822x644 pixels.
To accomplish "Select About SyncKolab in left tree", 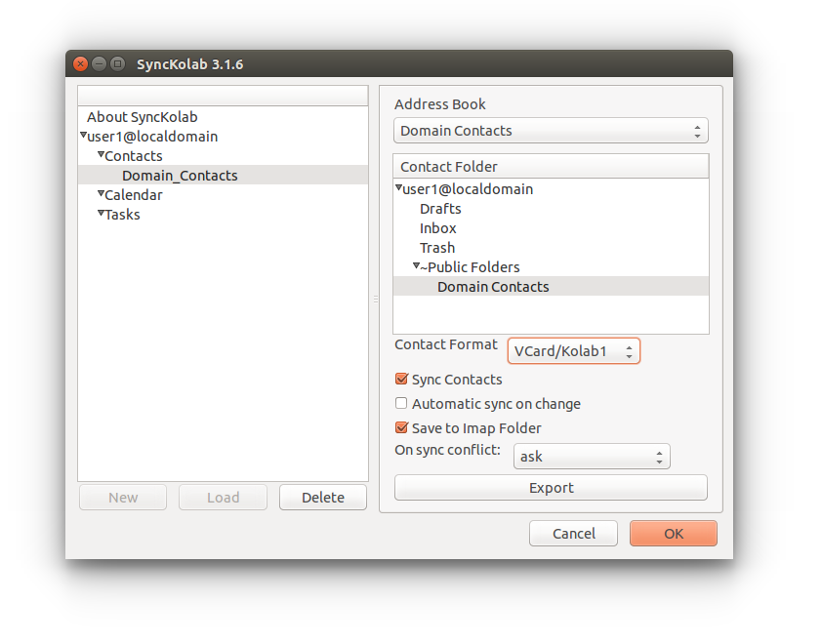I will pos(142,117).
